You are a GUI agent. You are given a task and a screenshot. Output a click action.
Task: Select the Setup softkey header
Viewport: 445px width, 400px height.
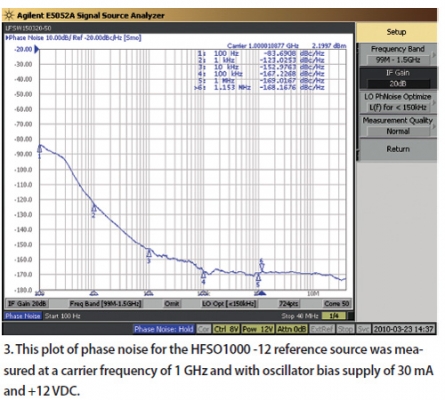396,32
